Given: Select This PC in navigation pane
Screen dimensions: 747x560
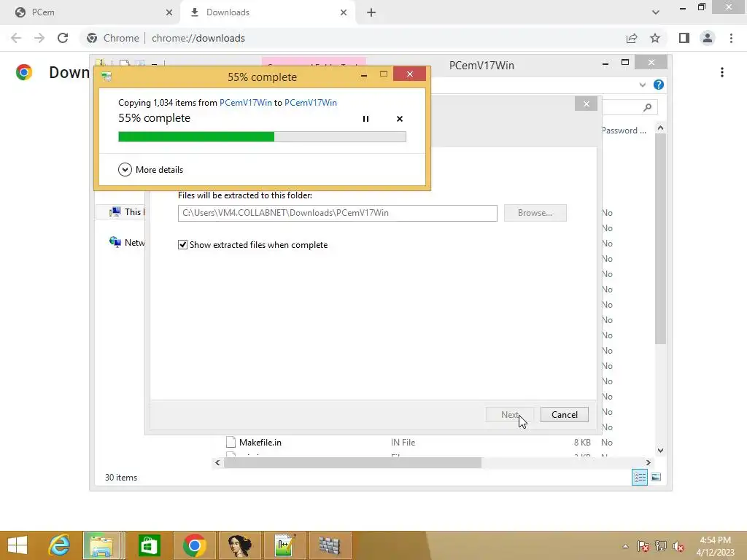Looking at the screenshot, I should coord(127,212).
